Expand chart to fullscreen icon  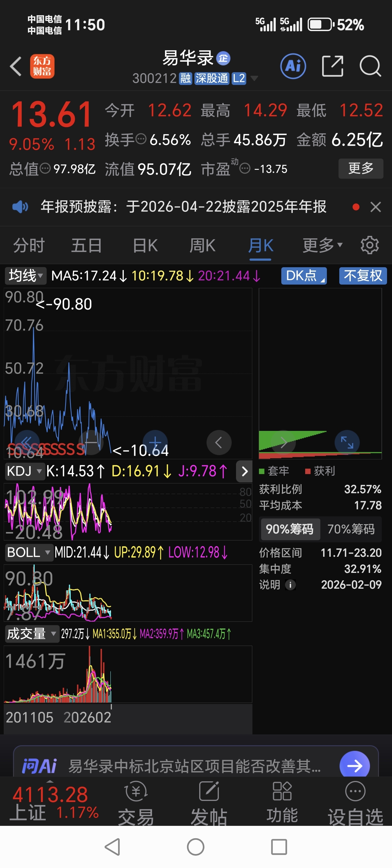point(347,442)
